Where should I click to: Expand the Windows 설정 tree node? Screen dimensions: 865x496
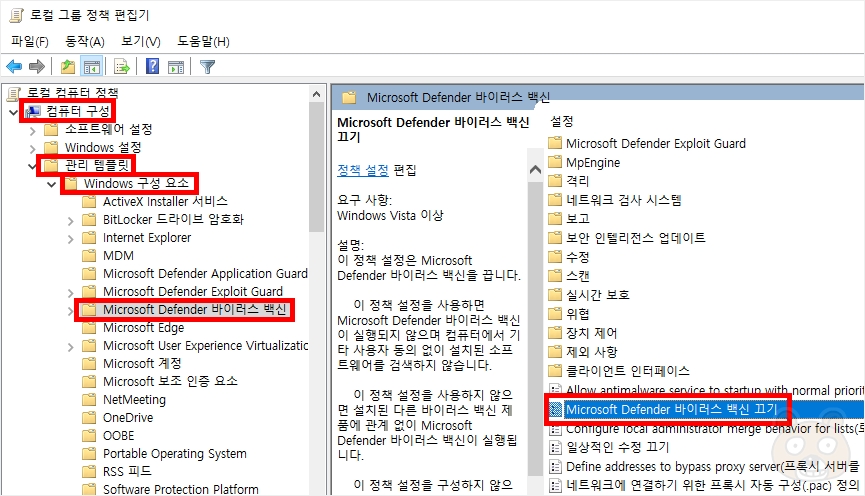tap(33, 148)
